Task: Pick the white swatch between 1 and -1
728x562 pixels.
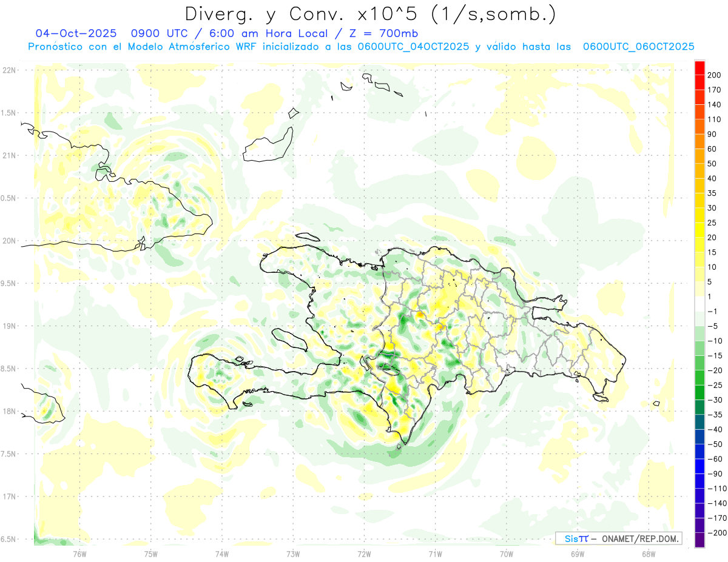Action: pos(699,304)
